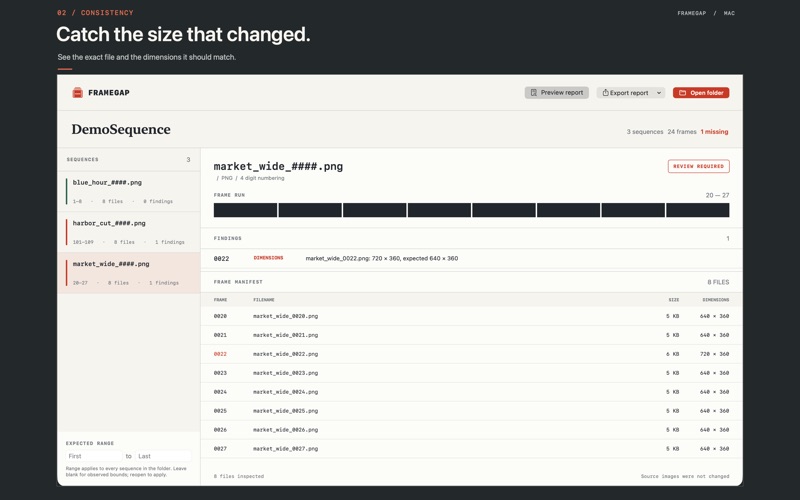
Task: Click market_wide_0025.png in the manifest
Action: [285, 411]
